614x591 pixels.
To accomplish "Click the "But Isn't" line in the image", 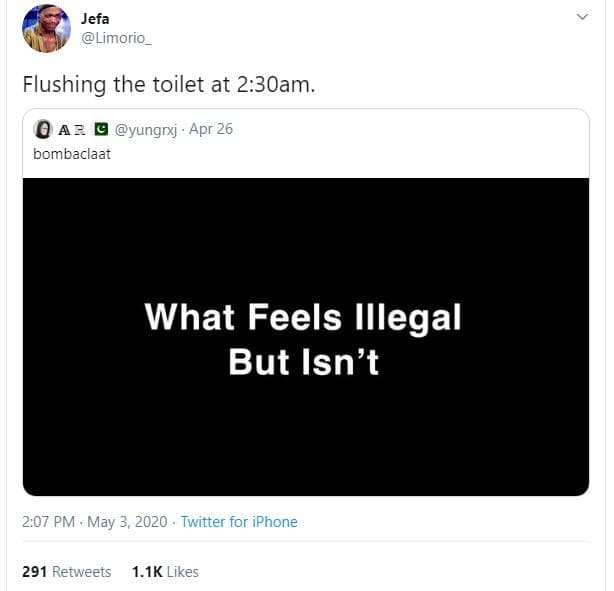I will coord(303,361).
